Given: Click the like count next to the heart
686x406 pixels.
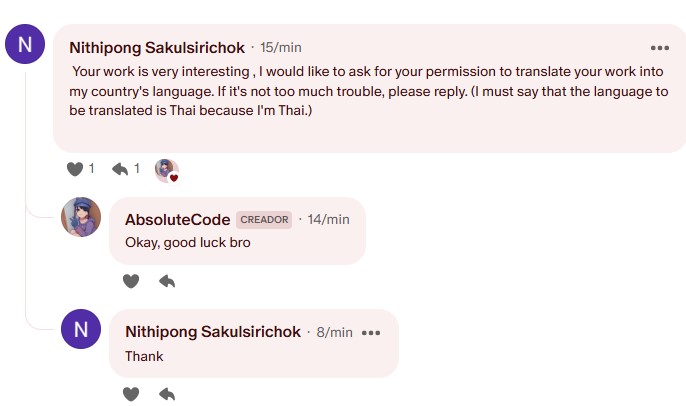Looking at the screenshot, I should click(x=91, y=168).
